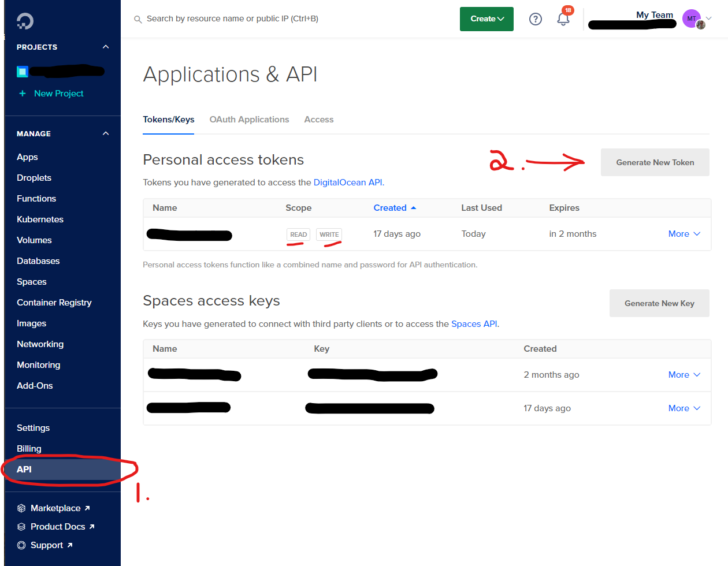This screenshot has height=566, width=728.
Task: Open the Support external link
Action: (x=51, y=545)
